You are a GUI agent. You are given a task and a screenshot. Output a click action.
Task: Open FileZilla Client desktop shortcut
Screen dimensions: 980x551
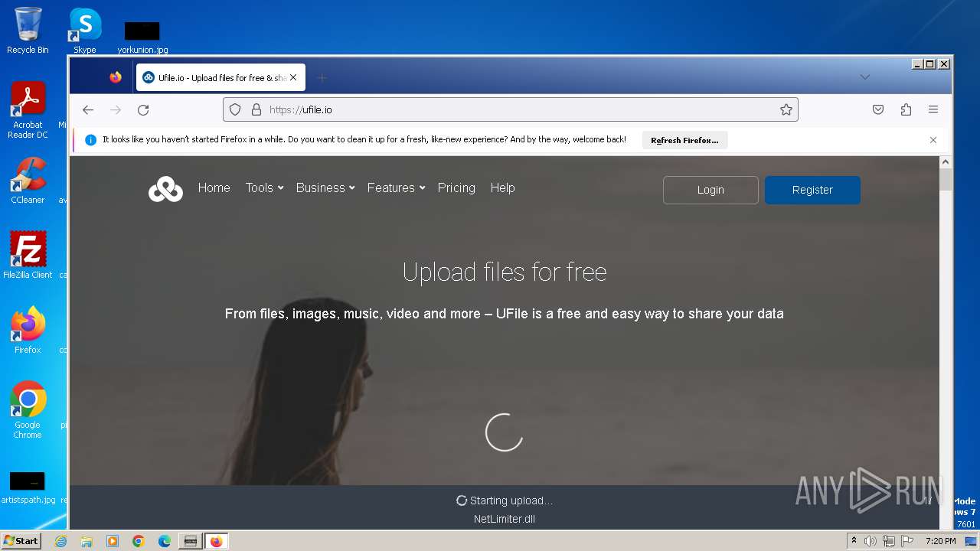(28, 255)
